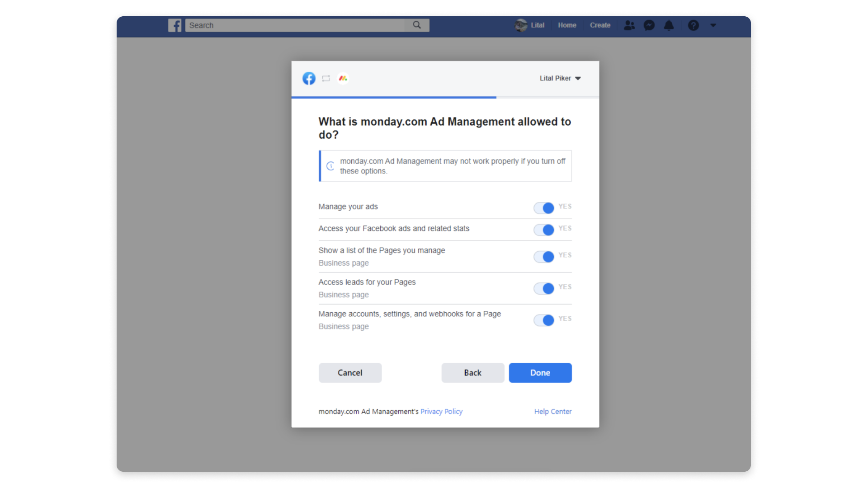868x488 pixels.
Task: Click the Facebook circle icon in the dialog header
Action: point(309,78)
